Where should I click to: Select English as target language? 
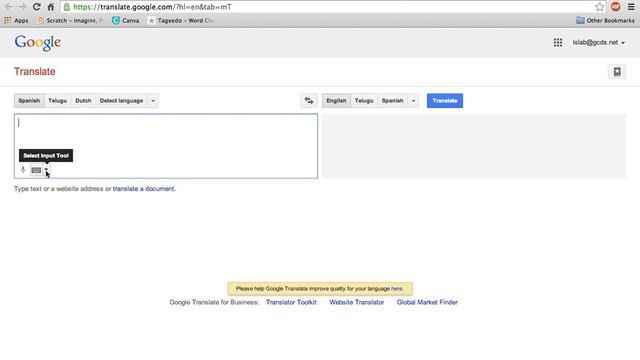tap(336, 101)
